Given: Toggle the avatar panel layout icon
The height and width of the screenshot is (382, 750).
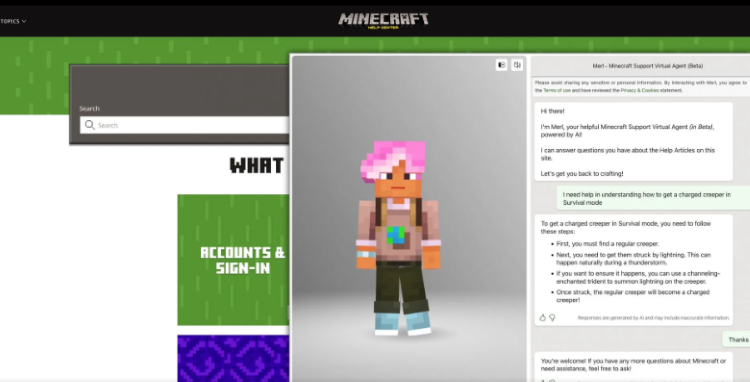Looking at the screenshot, I should pyautogui.click(x=501, y=65).
